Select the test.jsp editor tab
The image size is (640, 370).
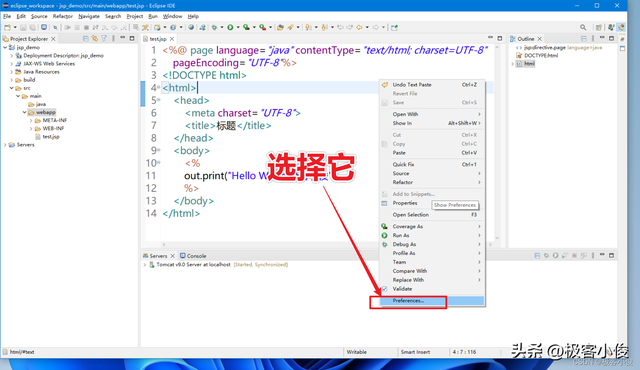click(158, 39)
